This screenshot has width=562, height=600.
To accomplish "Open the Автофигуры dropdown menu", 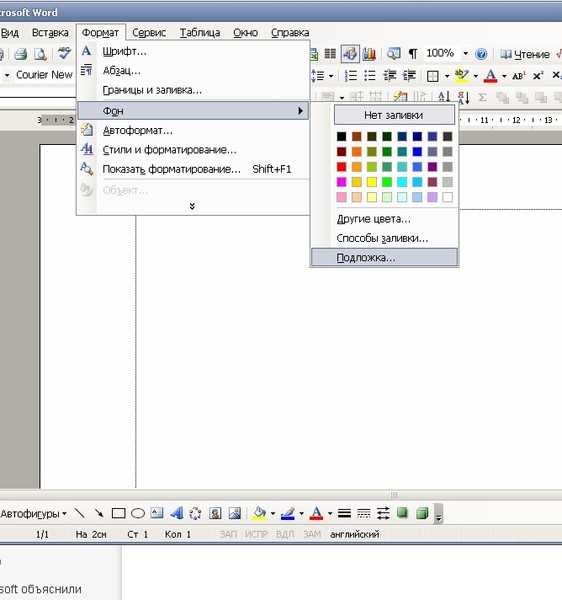I will click(33, 513).
